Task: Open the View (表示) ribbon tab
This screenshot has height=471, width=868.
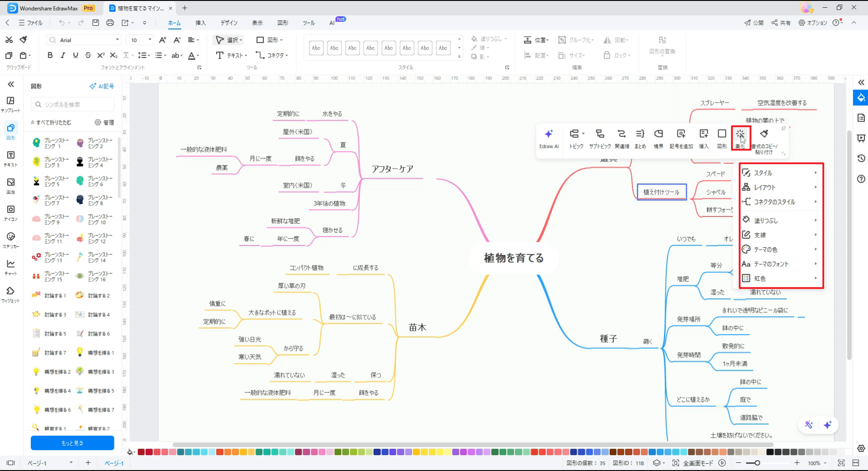Action: click(257, 23)
